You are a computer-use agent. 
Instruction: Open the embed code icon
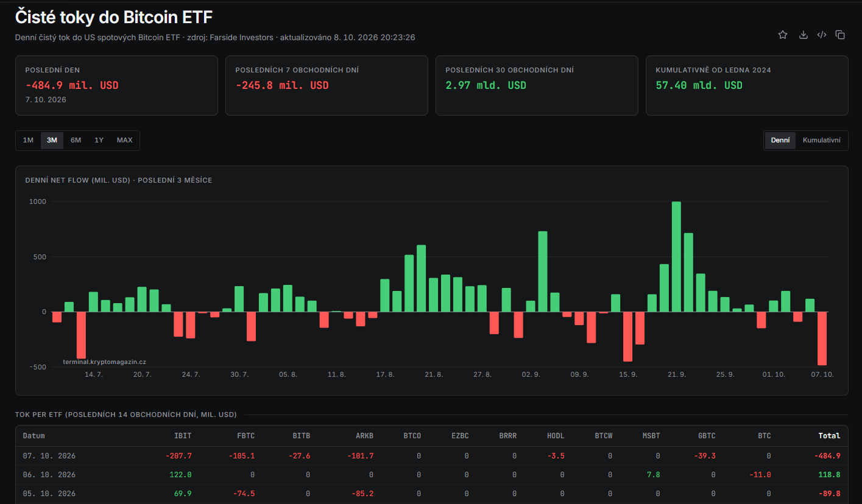point(822,35)
